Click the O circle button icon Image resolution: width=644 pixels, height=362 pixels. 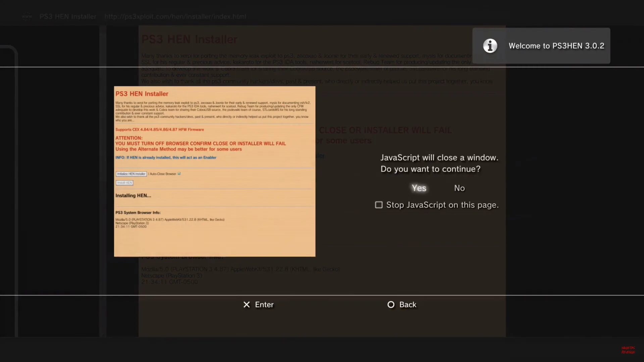point(391,304)
